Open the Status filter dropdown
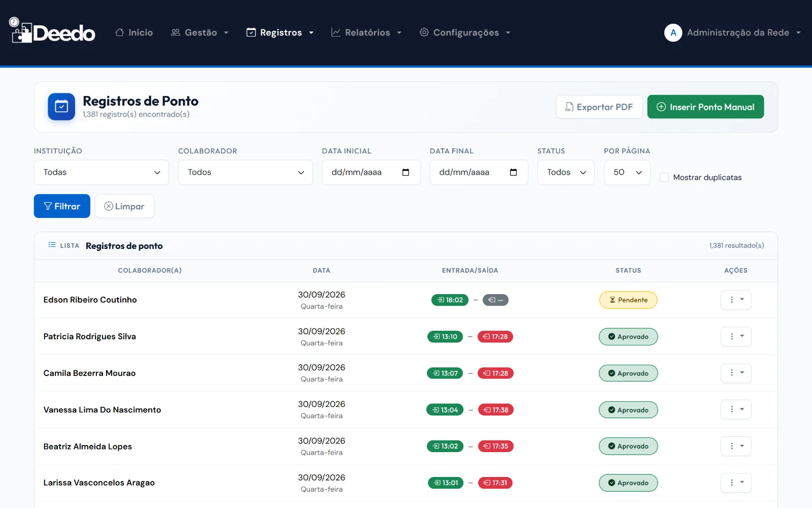Image resolution: width=812 pixels, height=508 pixels. point(566,172)
